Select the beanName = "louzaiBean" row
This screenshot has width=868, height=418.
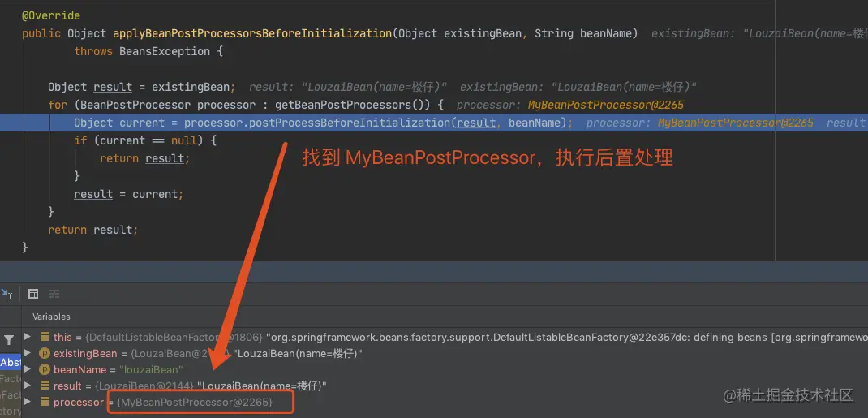click(118, 369)
